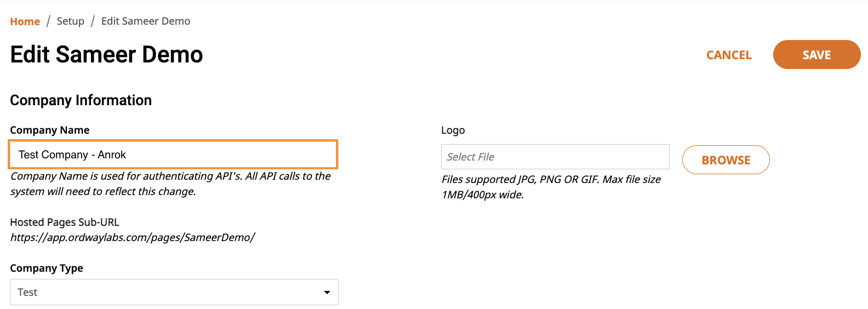This screenshot has width=868, height=309.
Task: Click the Logo field label
Action: tap(453, 130)
